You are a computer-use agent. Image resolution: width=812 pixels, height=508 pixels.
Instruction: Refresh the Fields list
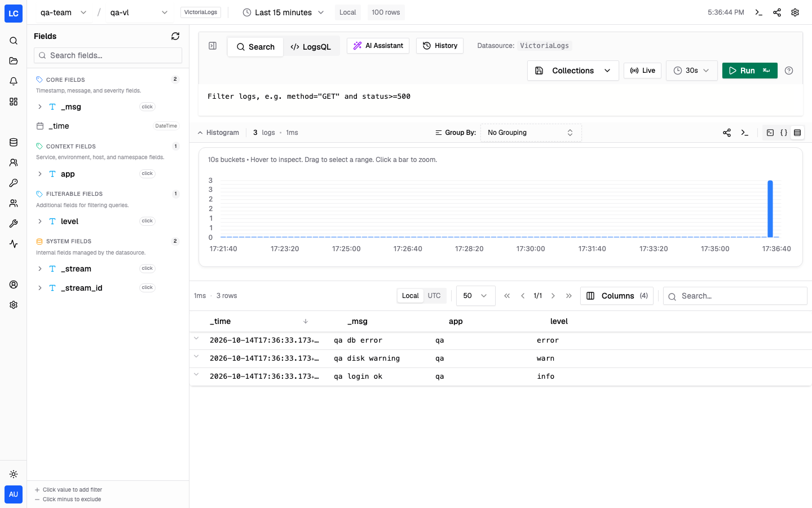(175, 36)
